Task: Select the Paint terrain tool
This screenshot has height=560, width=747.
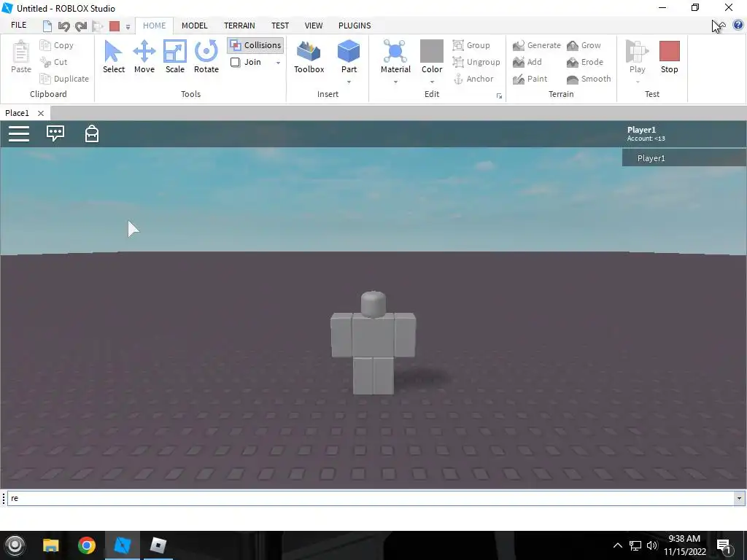Action: pos(530,79)
